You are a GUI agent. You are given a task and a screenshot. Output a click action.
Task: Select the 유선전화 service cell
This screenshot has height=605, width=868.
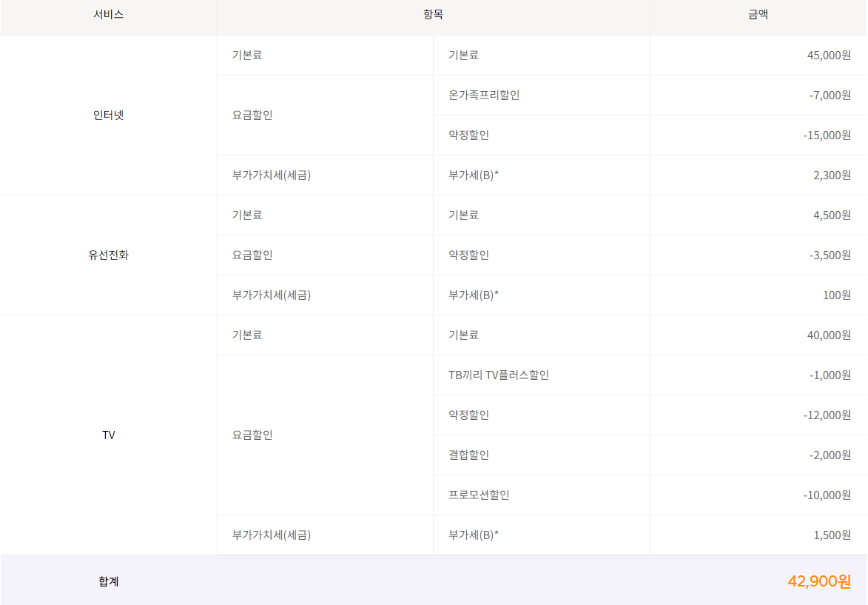pos(108,255)
